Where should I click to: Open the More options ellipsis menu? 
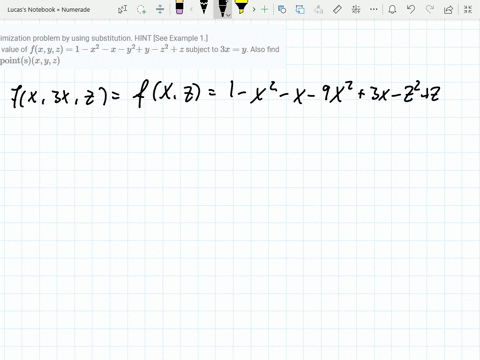(374, 9)
